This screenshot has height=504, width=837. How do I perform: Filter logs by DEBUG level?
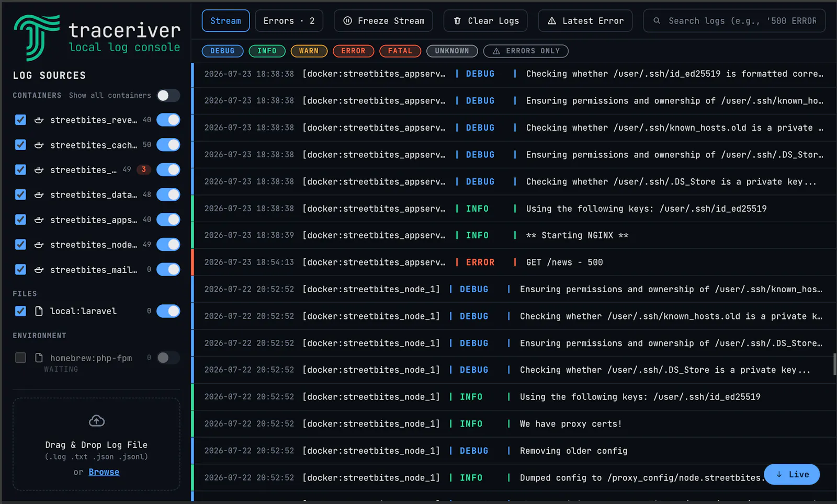[x=222, y=51]
